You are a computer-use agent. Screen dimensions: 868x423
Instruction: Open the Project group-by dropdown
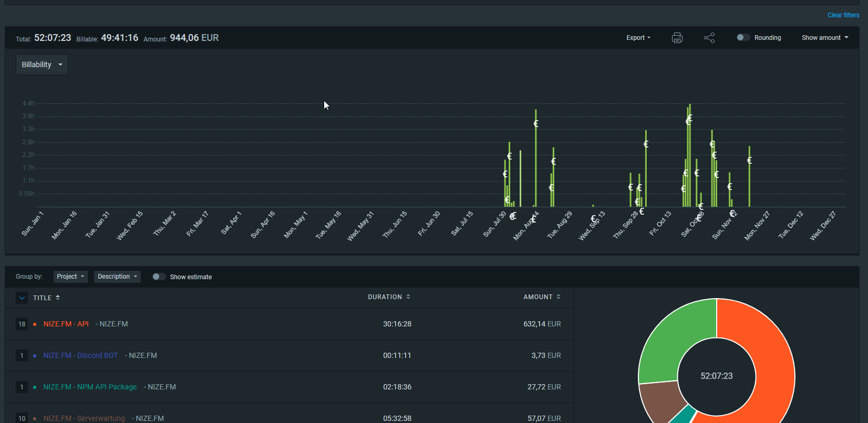[70, 277]
